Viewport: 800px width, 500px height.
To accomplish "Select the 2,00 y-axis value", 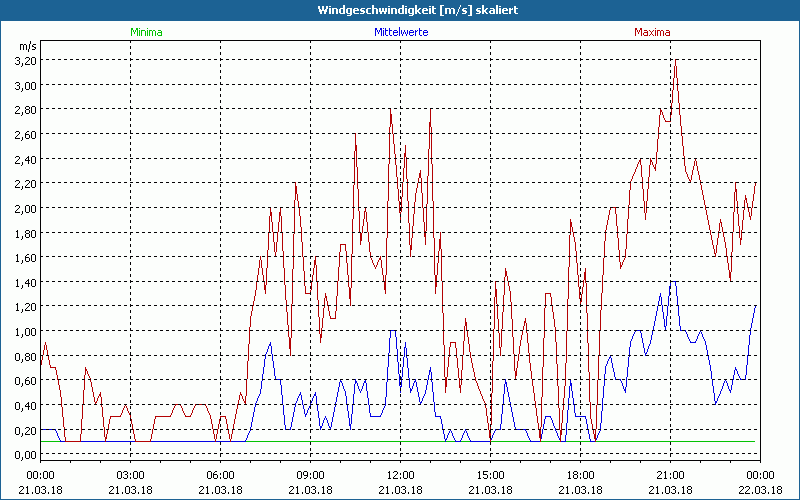I will [x=25, y=209].
